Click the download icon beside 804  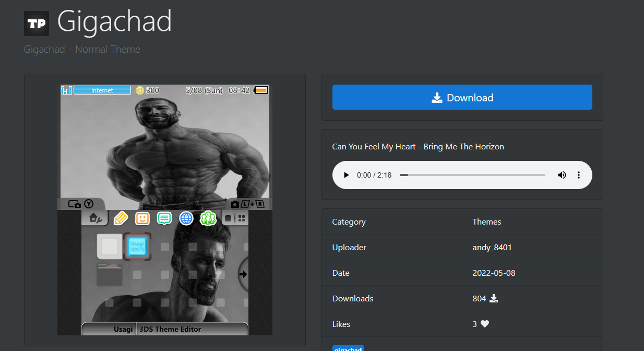(494, 298)
